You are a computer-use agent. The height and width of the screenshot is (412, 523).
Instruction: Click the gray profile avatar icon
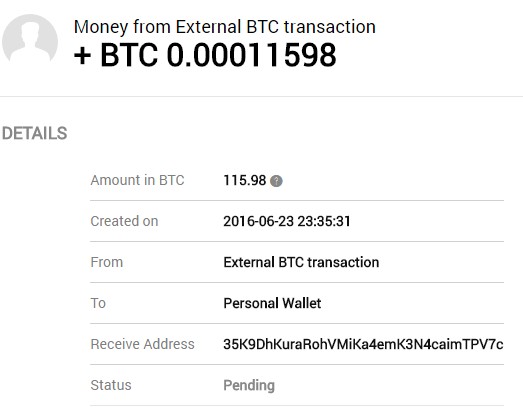(30, 40)
